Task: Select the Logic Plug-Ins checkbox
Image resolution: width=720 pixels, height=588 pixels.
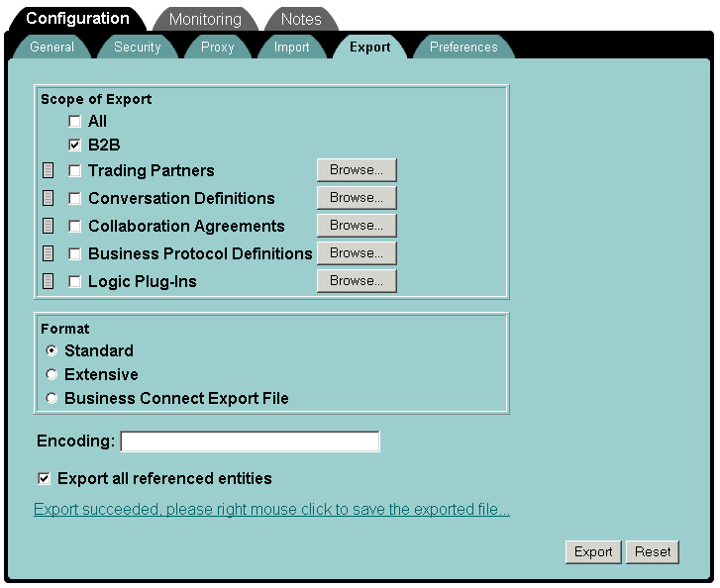Action: point(74,281)
